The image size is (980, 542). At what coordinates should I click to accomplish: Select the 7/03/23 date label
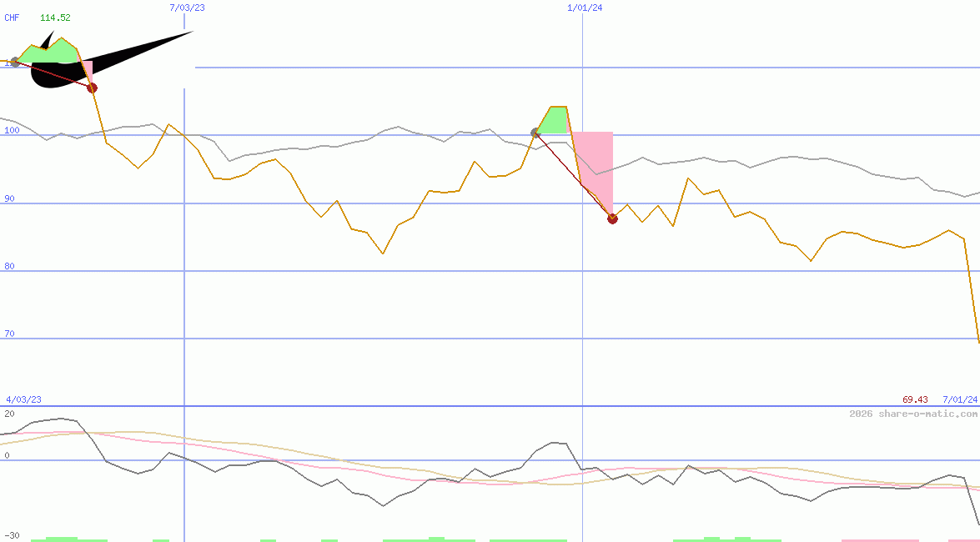[187, 8]
